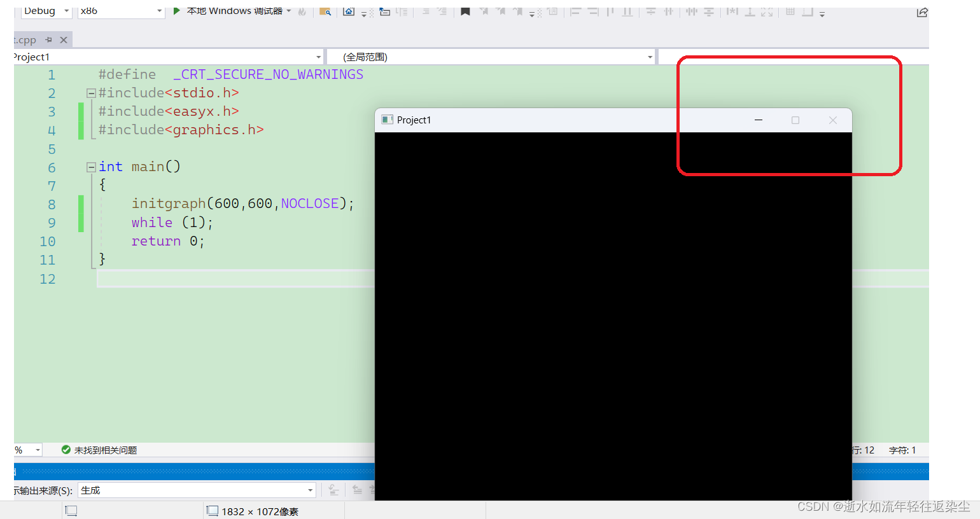This screenshot has height=519, width=980.
Task: Click the easyx.h include line
Action: (x=169, y=111)
